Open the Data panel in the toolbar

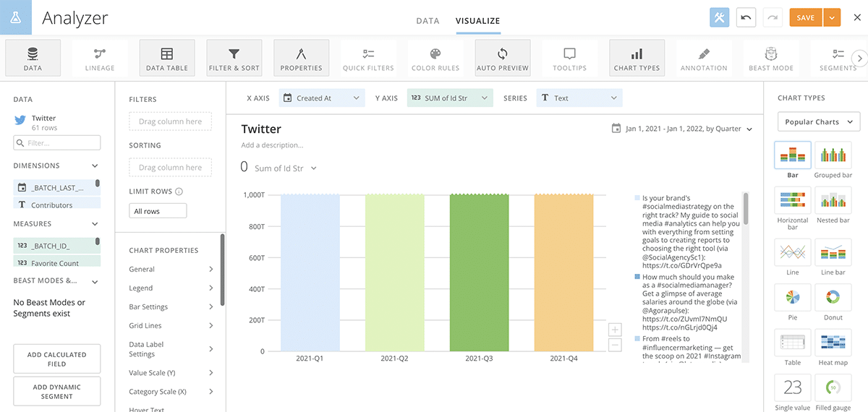[33, 58]
